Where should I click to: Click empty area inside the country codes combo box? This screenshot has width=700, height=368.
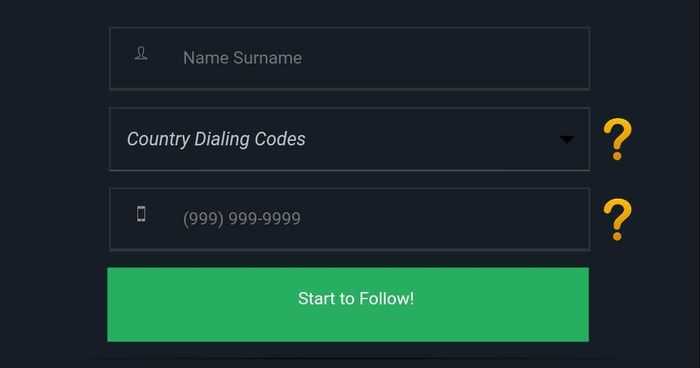click(429, 139)
